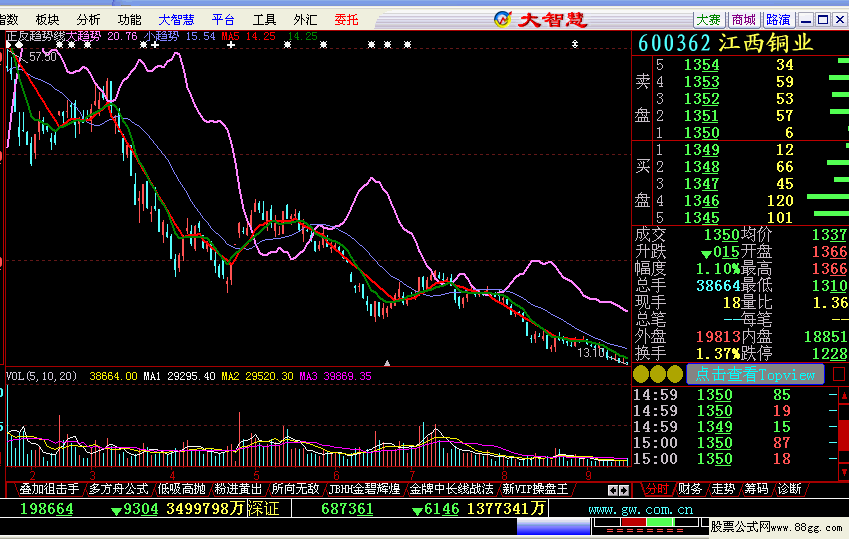Select the 财务 tab
The height and width of the screenshot is (539, 849).
(690, 489)
